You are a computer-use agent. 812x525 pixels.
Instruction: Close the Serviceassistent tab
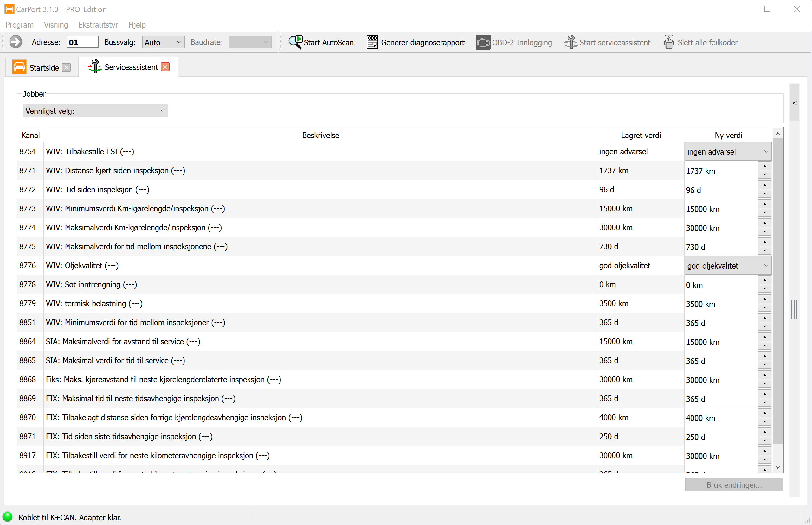click(165, 67)
